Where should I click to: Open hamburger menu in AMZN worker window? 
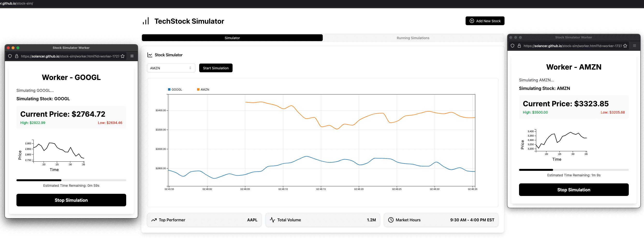click(634, 46)
